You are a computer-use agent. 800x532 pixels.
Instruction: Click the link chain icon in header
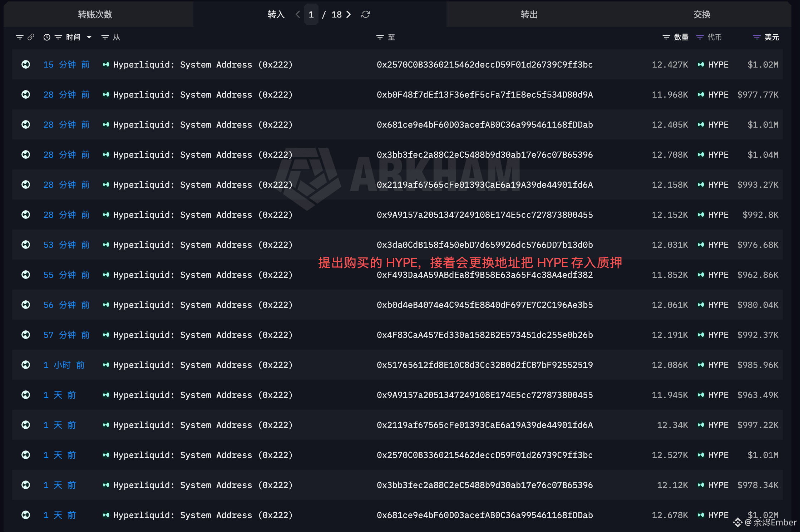pyautogui.click(x=31, y=37)
